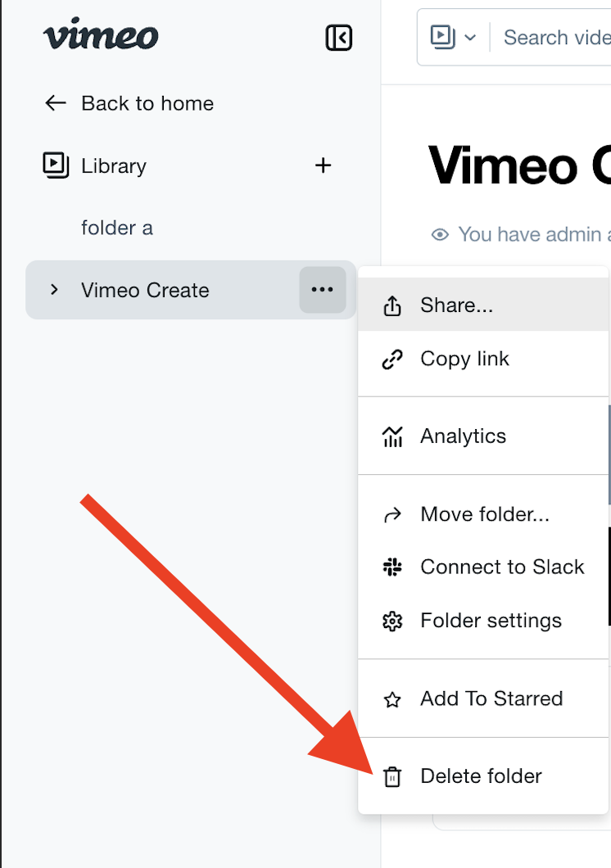Screen dimensions: 611x868
Task: Open Analytics via the chart icon
Action: (x=392, y=436)
